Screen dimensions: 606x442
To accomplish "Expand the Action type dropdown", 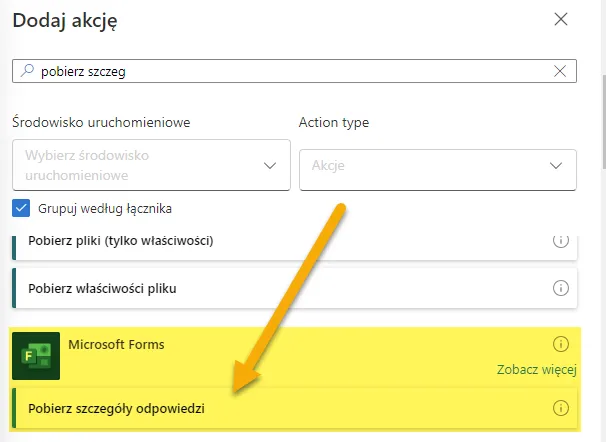I will pos(437,166).
